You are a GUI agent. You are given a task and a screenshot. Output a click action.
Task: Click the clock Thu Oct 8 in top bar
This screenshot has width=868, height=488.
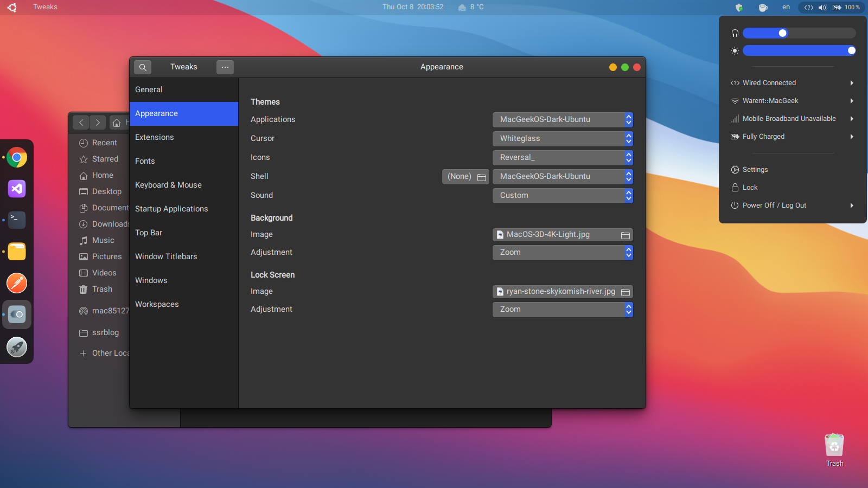click(413, 7)
